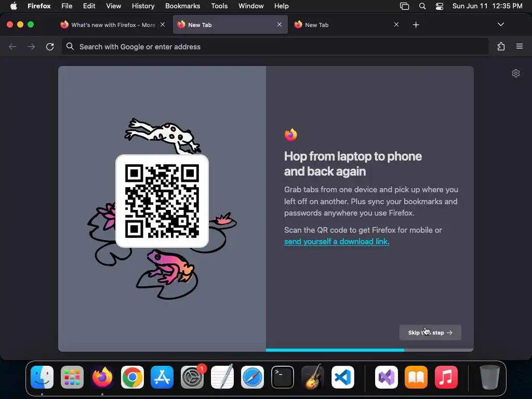Open the Firefox hamburger application menu
532x399 pixels.
(x=520, y=46)
